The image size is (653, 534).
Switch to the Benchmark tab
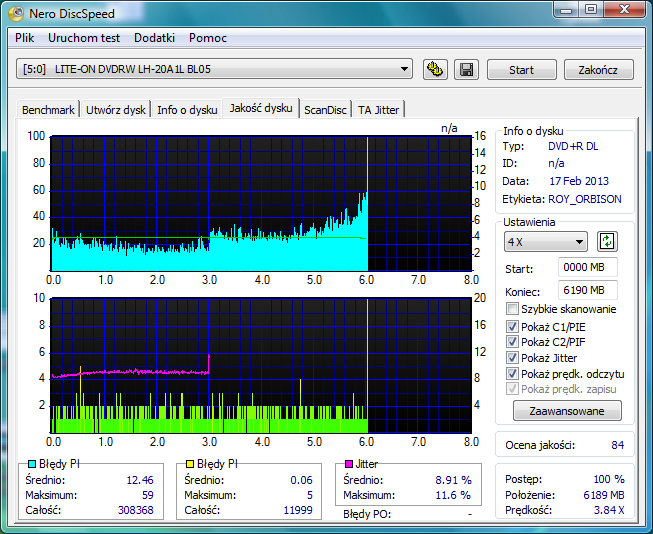[48, 110]
